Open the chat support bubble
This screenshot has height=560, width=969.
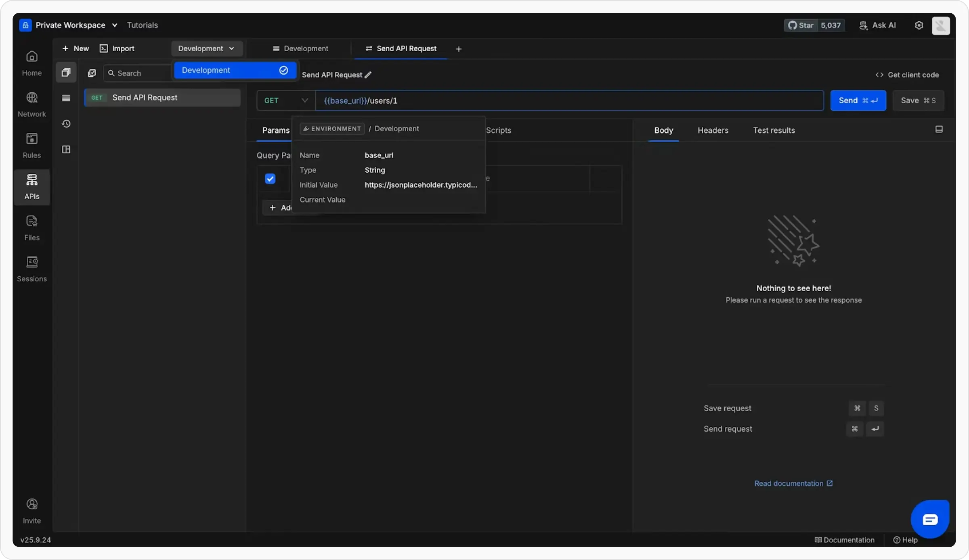coord(929,519)
